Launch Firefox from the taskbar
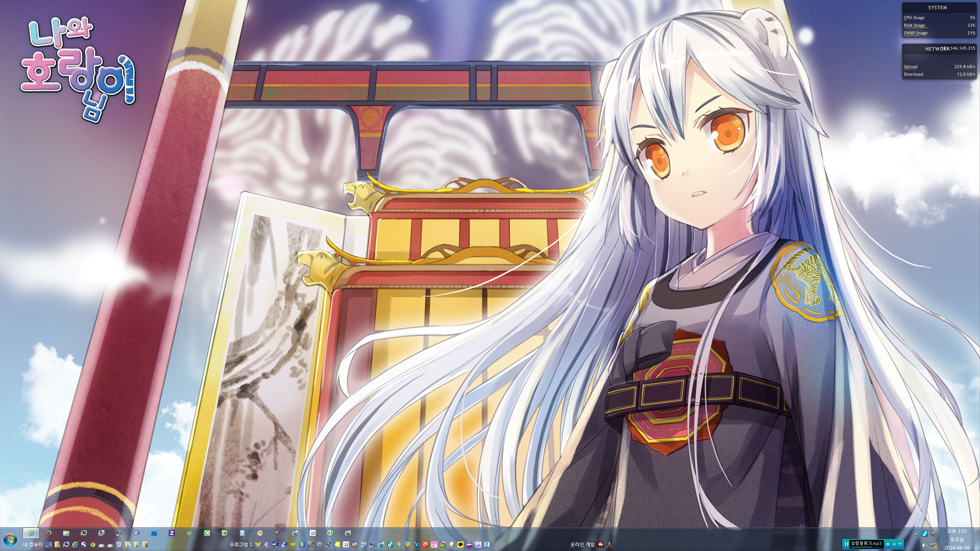This screenshot has height=551, width=980. pos(49,533)
